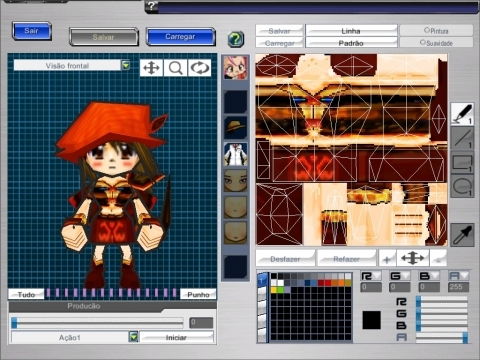Screen dimensions: 480x360
Task: Click the green channel slider
Action: pyautogui.click(x=442, y=313)
